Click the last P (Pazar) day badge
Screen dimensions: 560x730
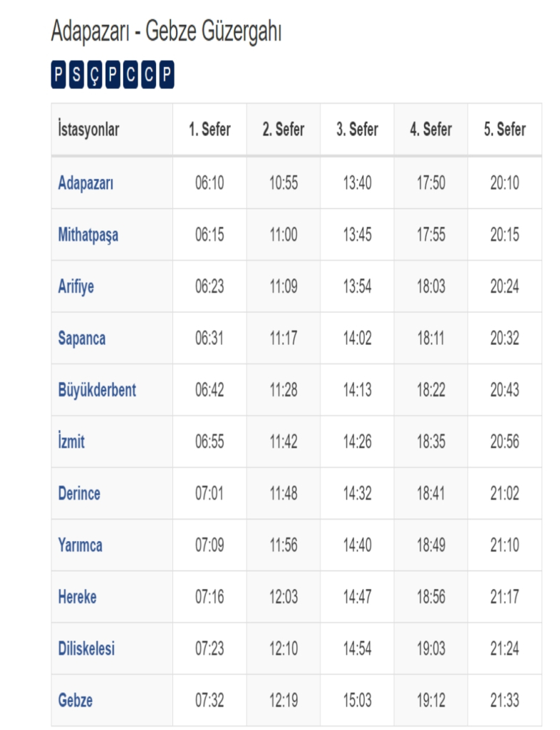[x=166, y=76]
